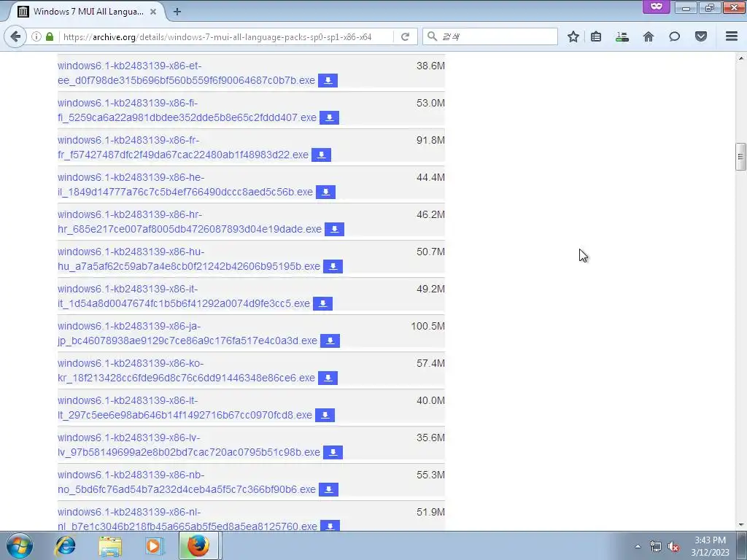Image resolution: width=747 pixels, height=560 pixels.
Task: Open the x86-he-il exe file link
Action: (x=185, y=184)
